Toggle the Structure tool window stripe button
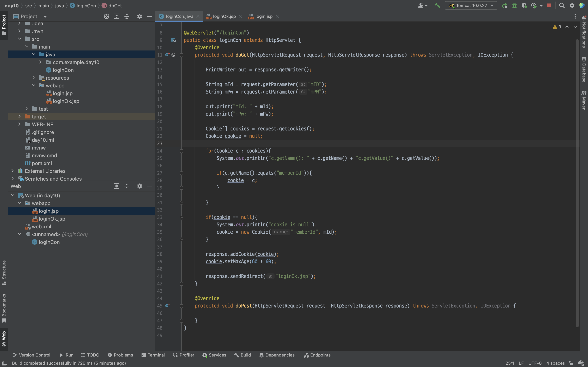588x367 pixels. click(4, 272)
